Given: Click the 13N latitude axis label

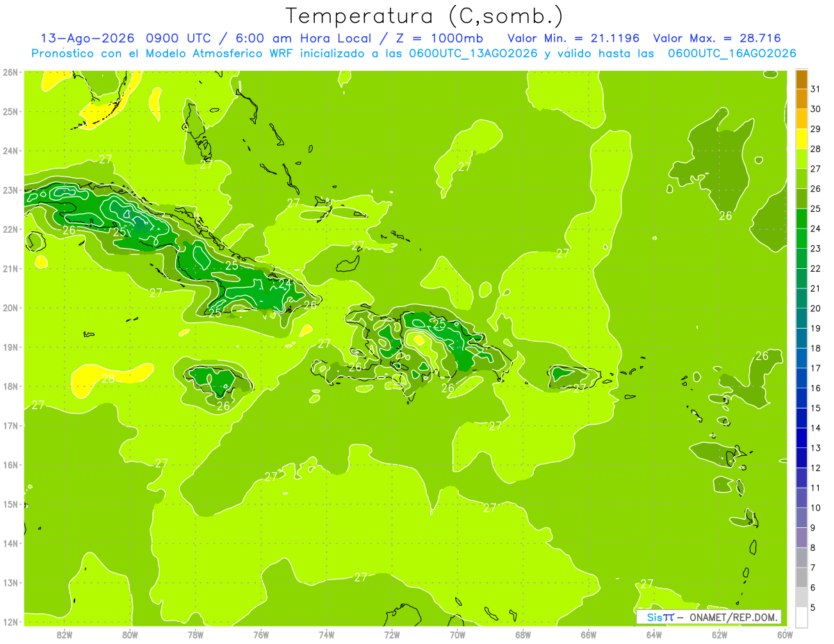Looking at the screenshot, I should [x=10, y=582].
